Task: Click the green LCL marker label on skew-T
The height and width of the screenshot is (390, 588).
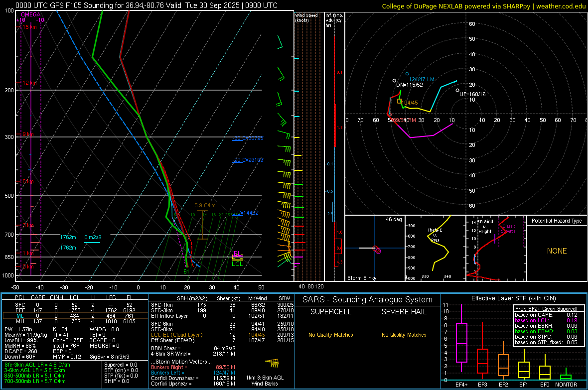Action: tap(237, 264)
